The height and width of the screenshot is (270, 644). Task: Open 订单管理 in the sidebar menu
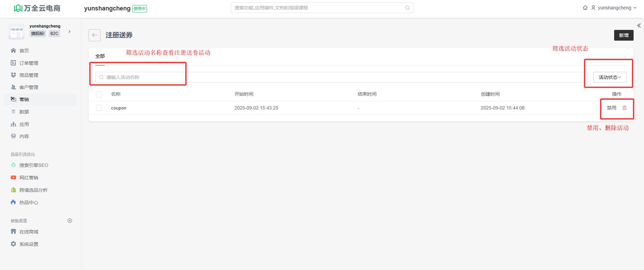tap(29, 63)
